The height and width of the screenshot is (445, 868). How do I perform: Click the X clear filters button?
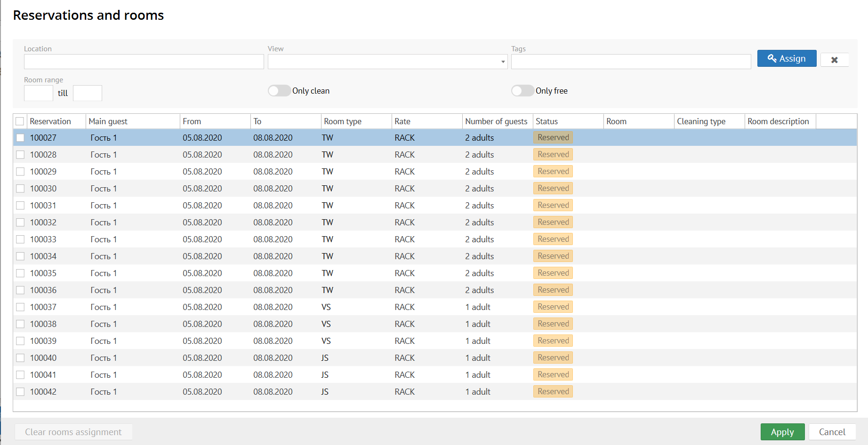(834, 60)
